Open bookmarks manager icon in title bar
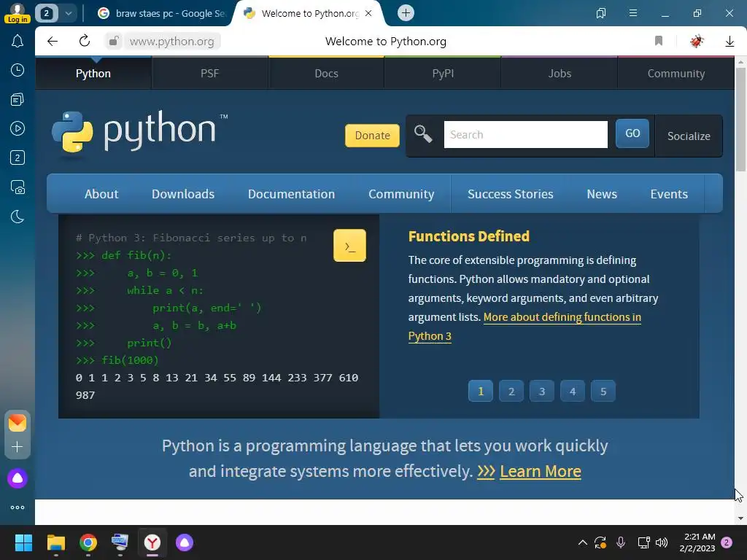Image resolution: width=747 pixels, height=560 pixels. click(601, 13)
